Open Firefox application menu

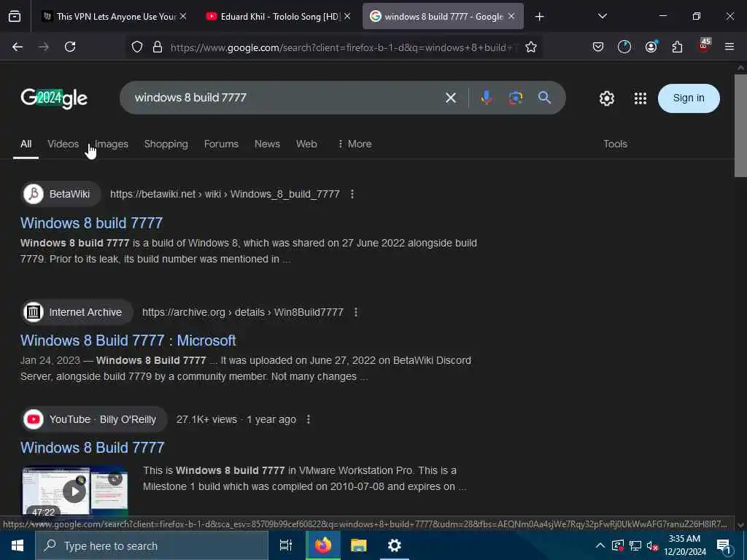pos(729,47)
